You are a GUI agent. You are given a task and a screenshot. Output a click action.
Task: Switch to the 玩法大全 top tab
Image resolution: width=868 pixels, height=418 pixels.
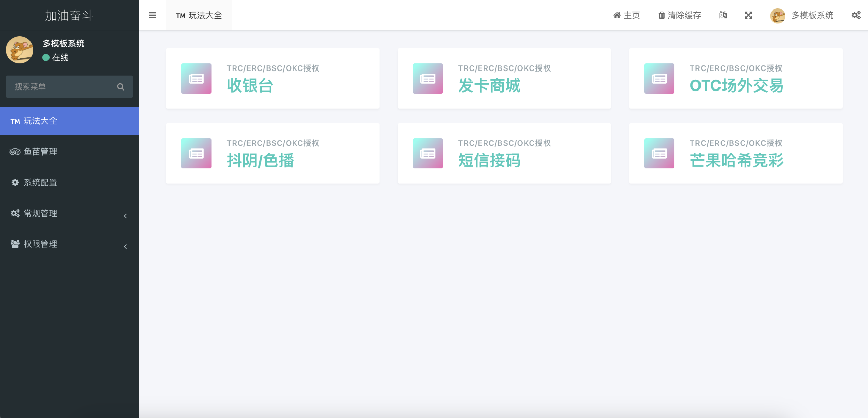199,15
